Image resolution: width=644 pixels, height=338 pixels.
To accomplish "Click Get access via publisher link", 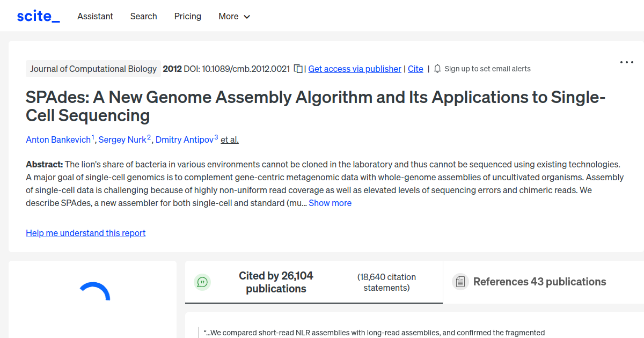I will [x=354, y=69].
